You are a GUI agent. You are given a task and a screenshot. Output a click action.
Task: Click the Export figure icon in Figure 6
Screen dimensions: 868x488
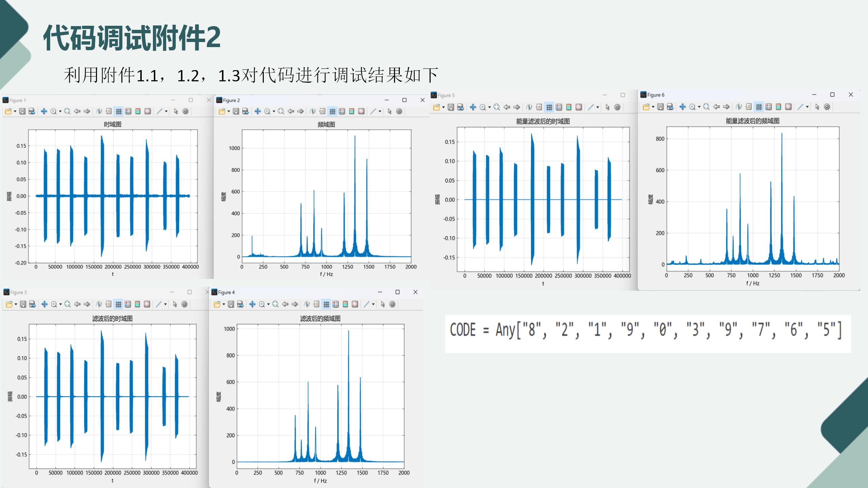pyautogui.click(x=670, y=107)
